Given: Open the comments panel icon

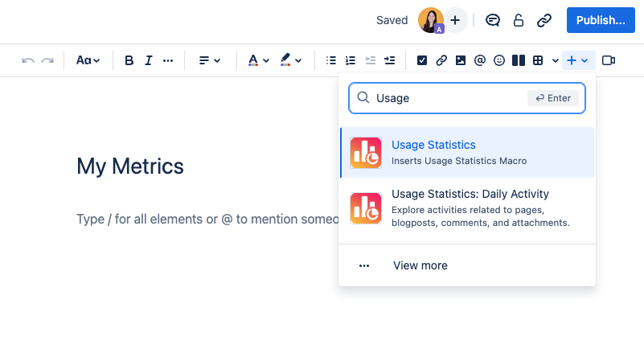Looking at the screenshot, I should [493, 21].
